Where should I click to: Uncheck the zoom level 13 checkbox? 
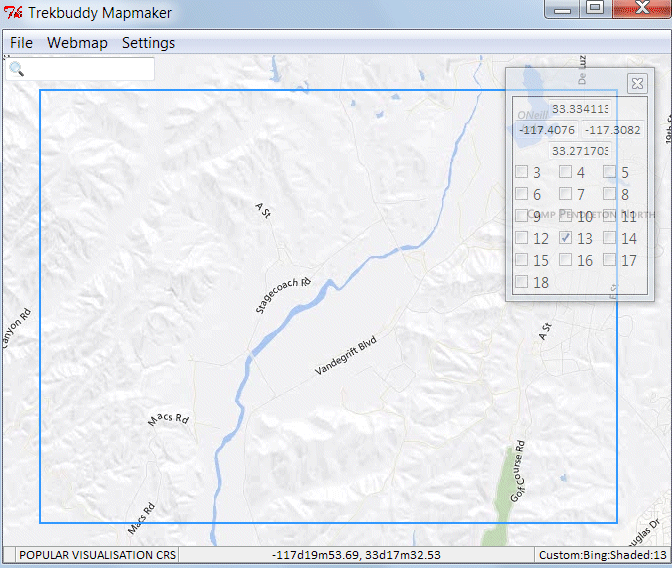(x=566, y=238)
